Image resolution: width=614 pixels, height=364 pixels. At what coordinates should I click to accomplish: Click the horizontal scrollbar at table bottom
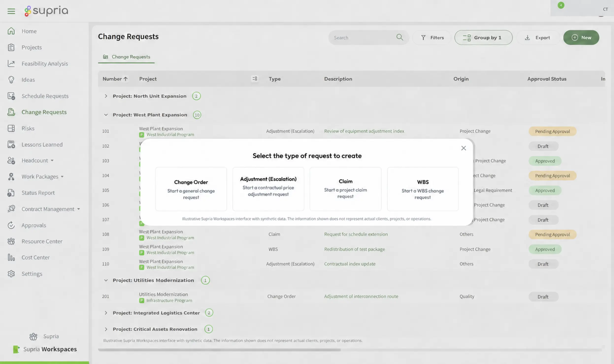(x=219, y=350)
